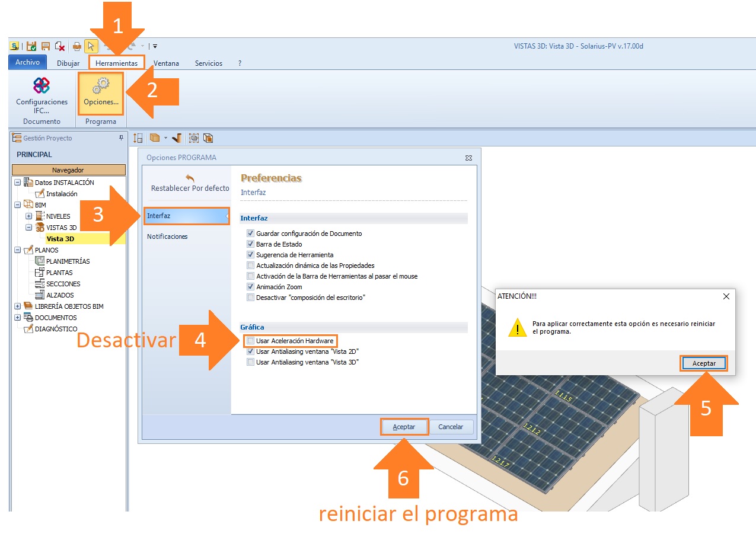756x553 pixels.
Task: Click the plain save diskette icon
Action: 46,46
